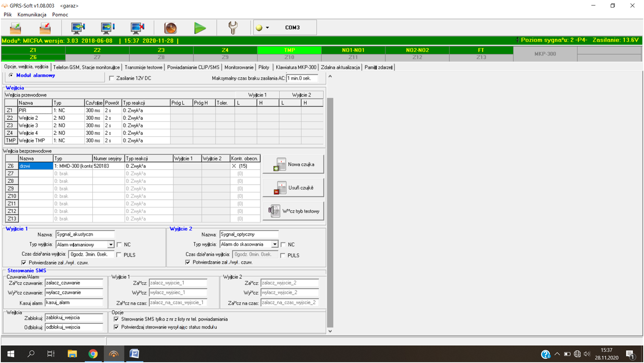
Task: Toggle Potwierdzanie zał./wył. czuw. for Wyjście 2
Action: click(188, 262)
